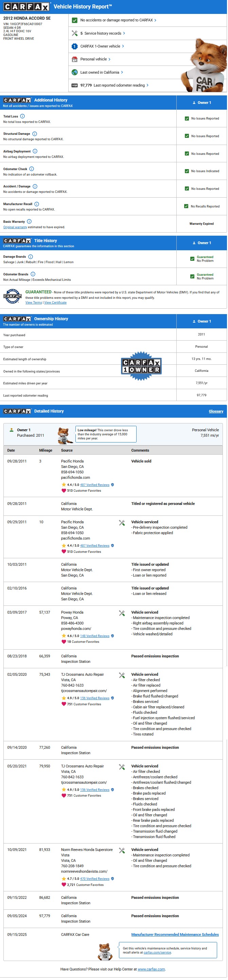Click the CARFAX Buyback Guarantee shield badge

pos(12,296)
